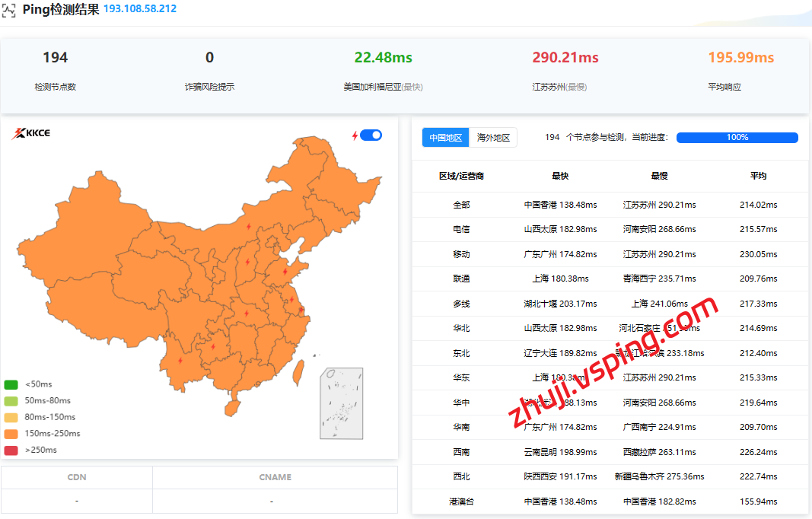Click the green <50ms legend swatch
The width and height of the screenshot is (812, 519).
[11, 384]
